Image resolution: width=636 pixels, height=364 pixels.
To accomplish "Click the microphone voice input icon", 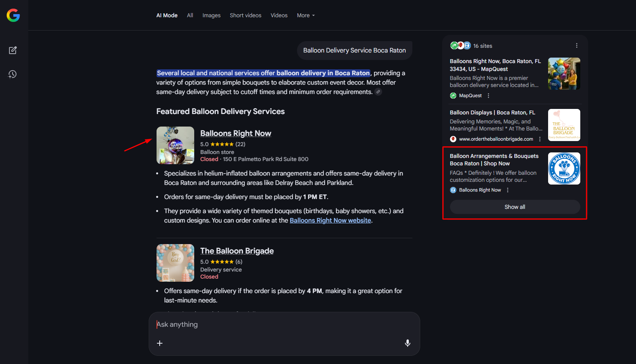I will tap(408, 343).
